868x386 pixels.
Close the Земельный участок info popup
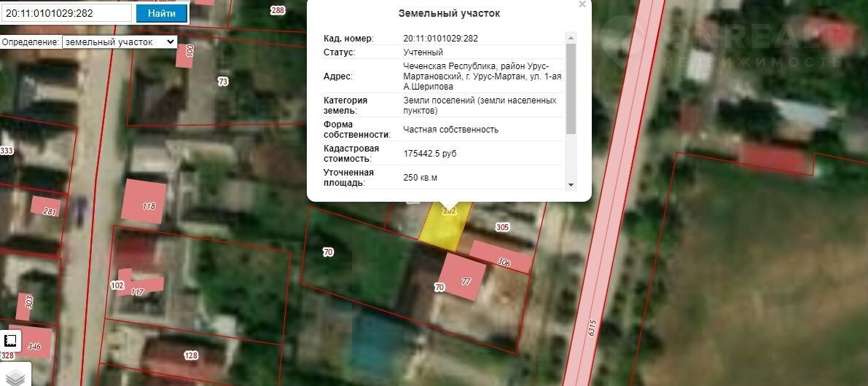pos(582,5)
